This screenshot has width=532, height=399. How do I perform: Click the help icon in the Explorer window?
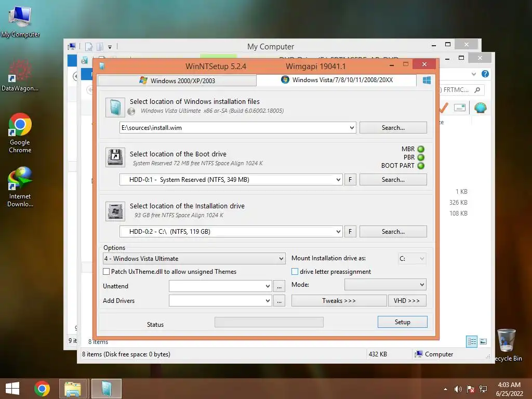(485, 74)
